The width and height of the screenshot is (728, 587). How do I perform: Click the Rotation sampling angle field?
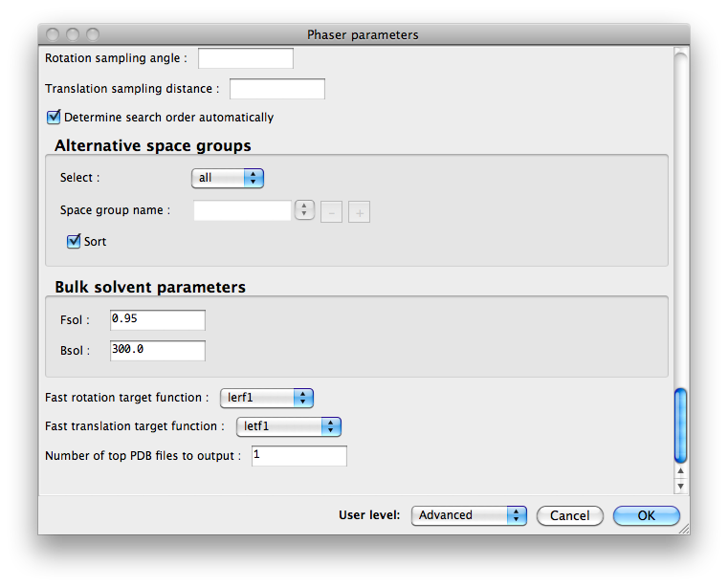(245, 58)
